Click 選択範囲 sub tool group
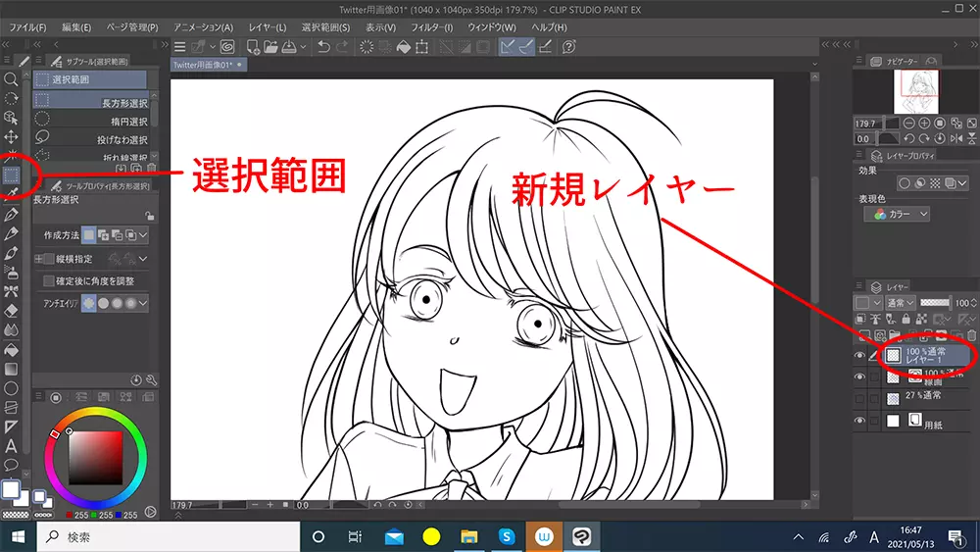 coord(90,79)
